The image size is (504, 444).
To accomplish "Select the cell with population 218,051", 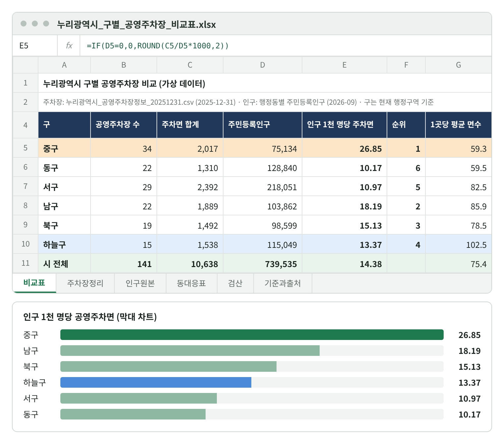I will (263, 187).
